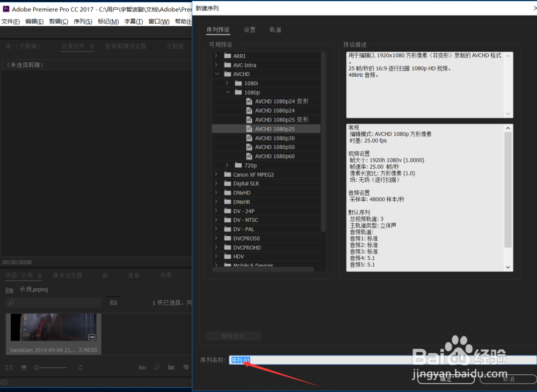Switch to 音频剪辑混合器 panel tab

[x=126, y=46]
